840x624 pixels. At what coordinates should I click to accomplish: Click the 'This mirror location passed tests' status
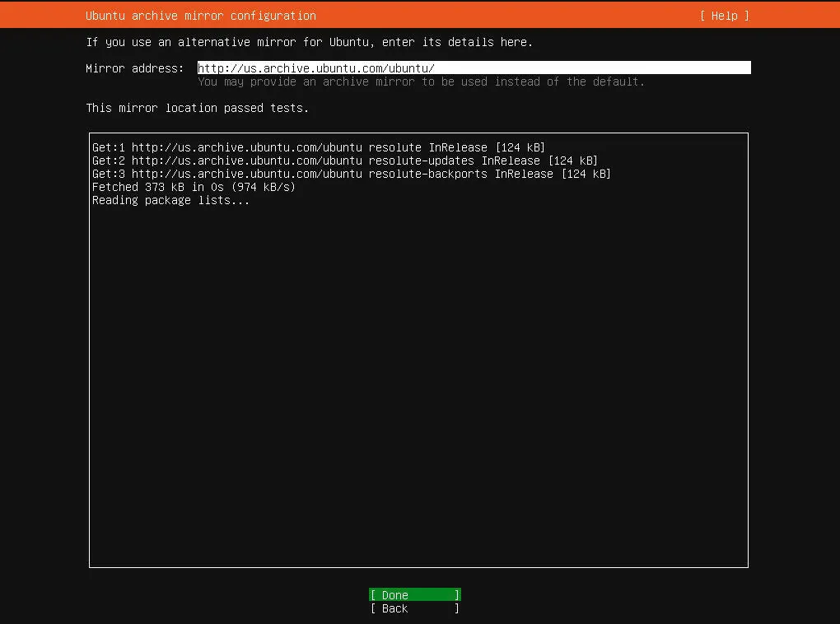point(198,108)
